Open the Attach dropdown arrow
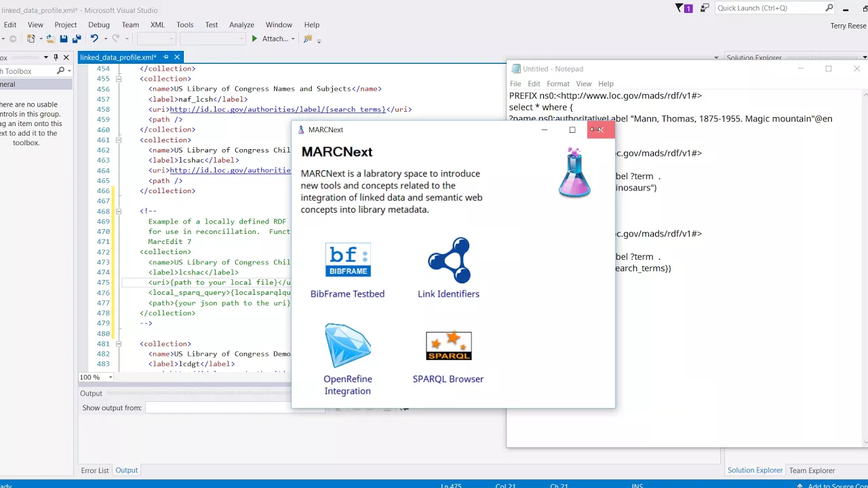868x488 pixels. (x=293, y=39)
